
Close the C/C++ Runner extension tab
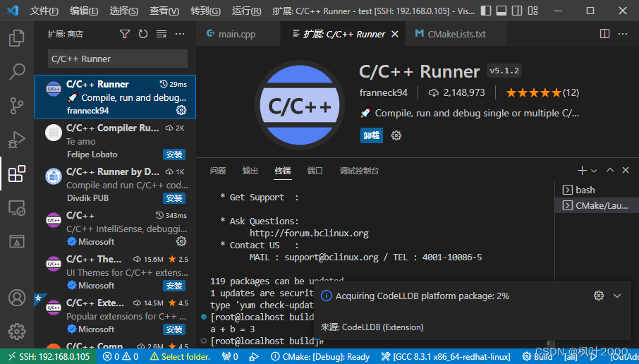coord(395,35)
